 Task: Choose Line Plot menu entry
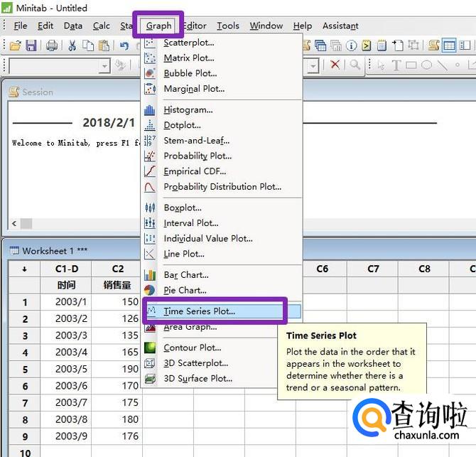pyautogui.click(x=222, y=254)
